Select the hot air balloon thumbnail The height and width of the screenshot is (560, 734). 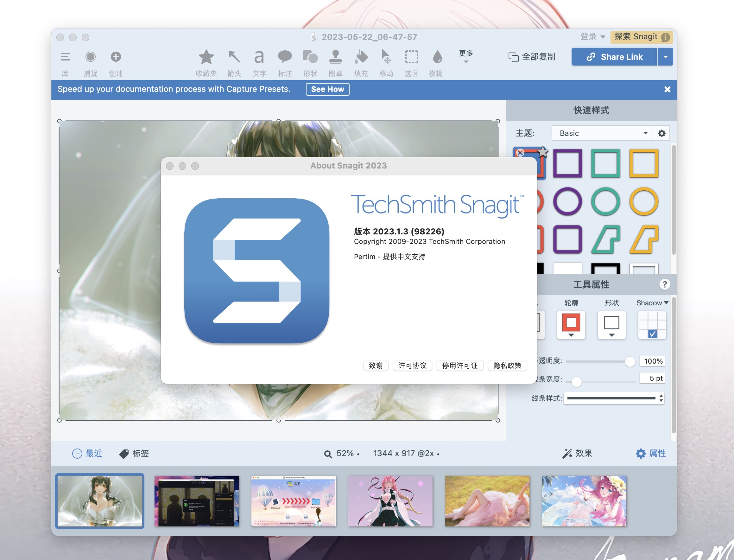[x=294, y=501]
